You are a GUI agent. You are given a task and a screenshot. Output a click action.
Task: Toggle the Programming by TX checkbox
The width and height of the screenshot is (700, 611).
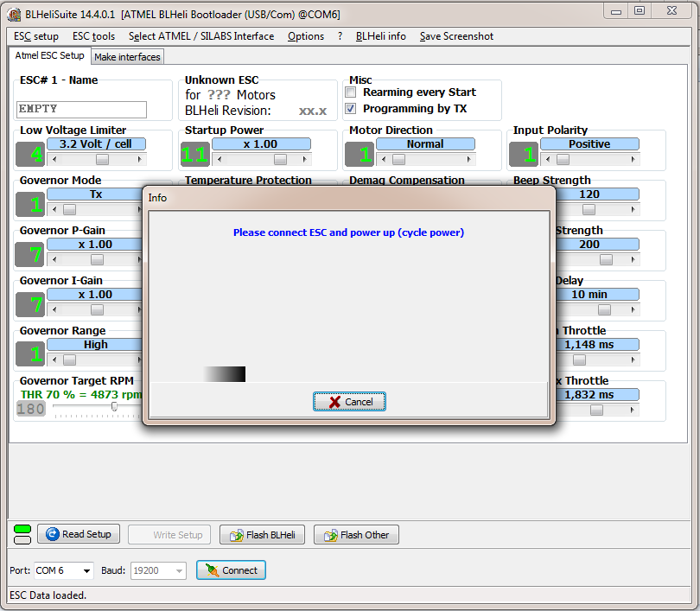pyautogui.click(x=351, y=108)
